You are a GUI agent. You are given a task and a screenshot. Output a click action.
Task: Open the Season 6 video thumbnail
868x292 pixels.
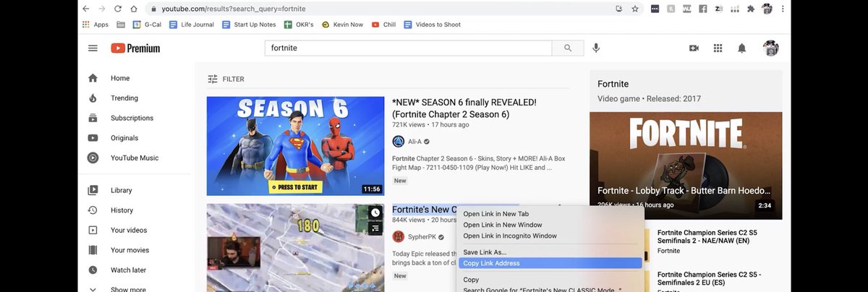click(x=295, y=146)
